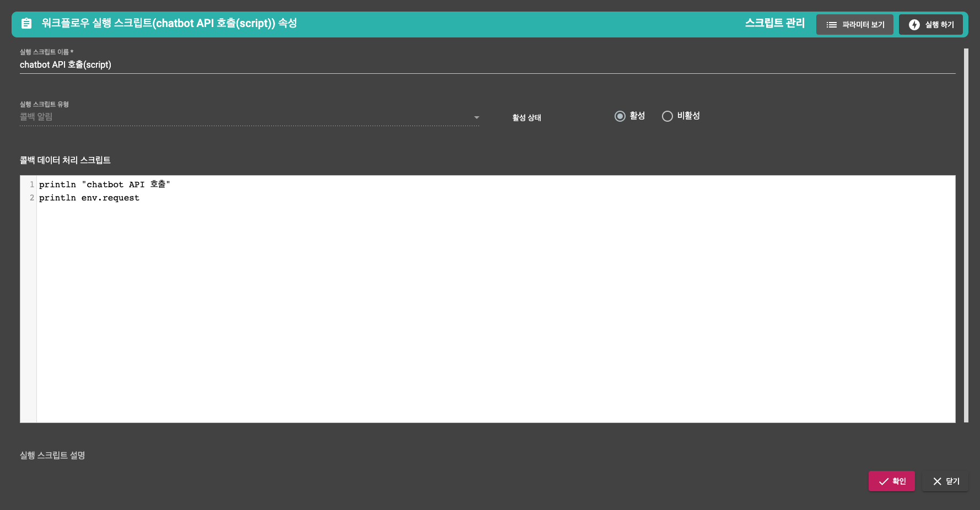This screenshot has width=980, height=510.
Task: Click line number 2 in editor gutter
Action: click(x=32, y=198)
